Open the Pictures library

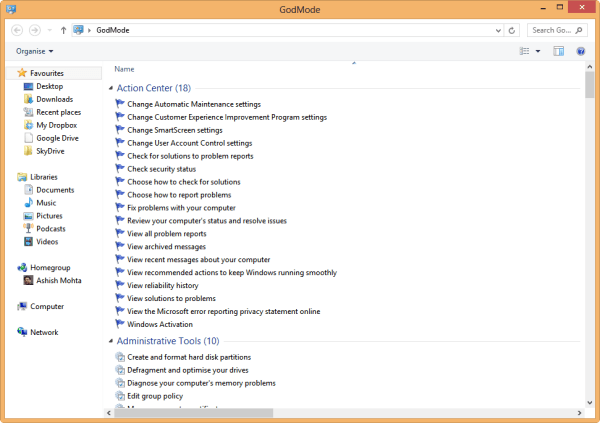tap(49, 216)
